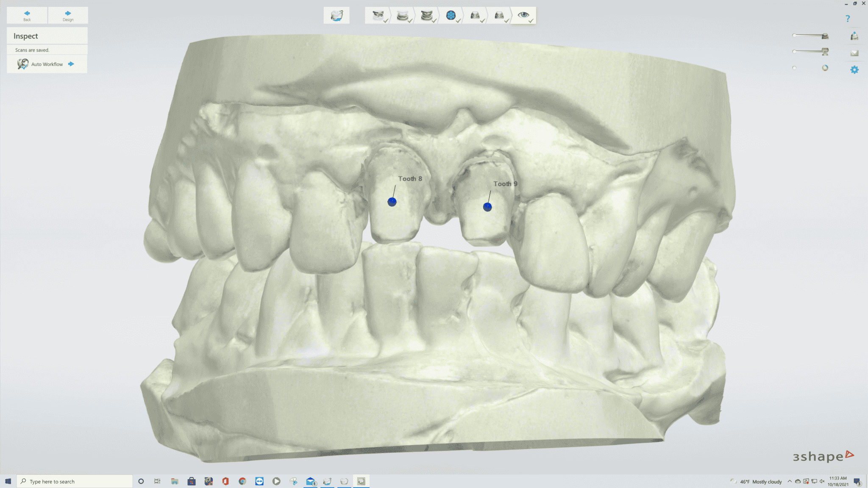Toggle lower jaw model visibility icon
This screenshot has width=868, height=488.
(825, 52)
